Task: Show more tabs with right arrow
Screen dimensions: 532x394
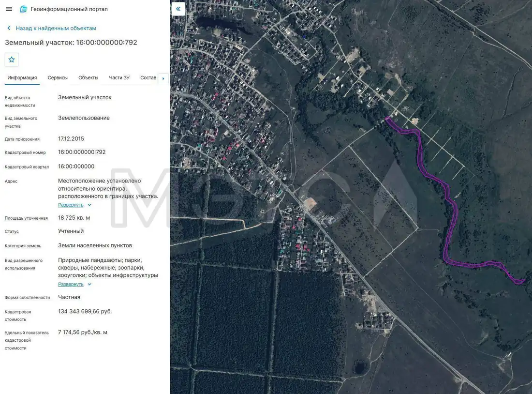Action: (x=163, y=78)
